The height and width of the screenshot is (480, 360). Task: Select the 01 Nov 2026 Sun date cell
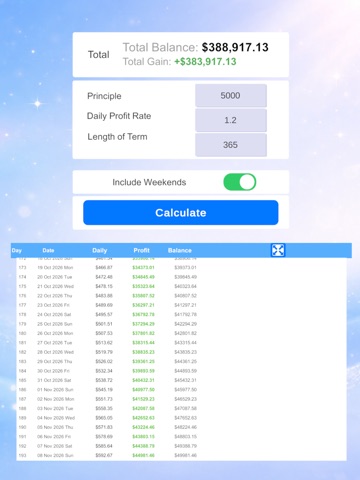(55, 389)
